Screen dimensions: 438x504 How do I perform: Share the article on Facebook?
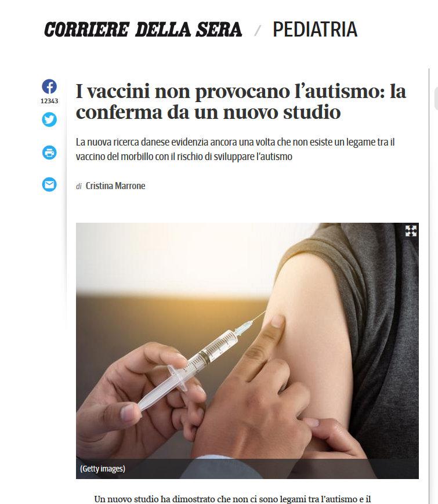coord(49,86)
